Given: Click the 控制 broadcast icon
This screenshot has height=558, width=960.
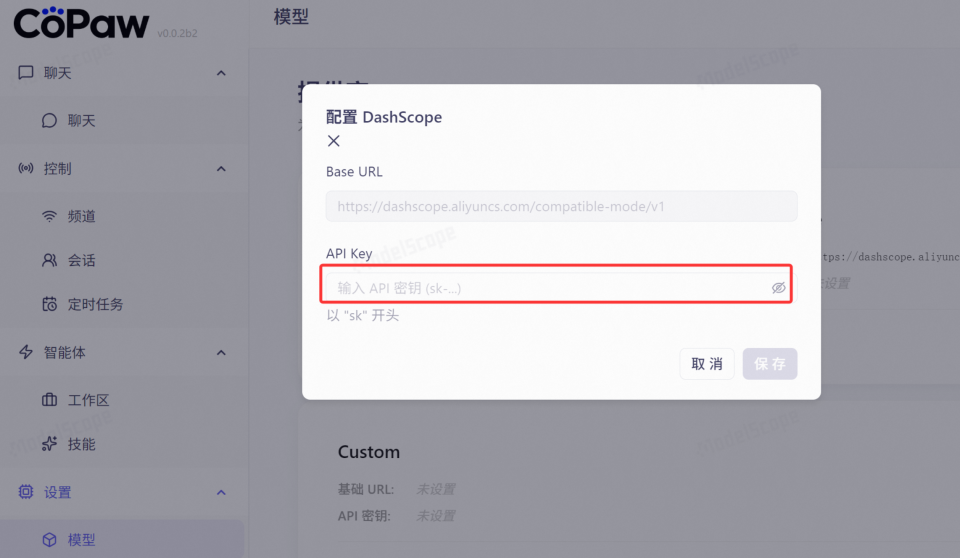Looking at the screenshot, I should pos(26,168).
